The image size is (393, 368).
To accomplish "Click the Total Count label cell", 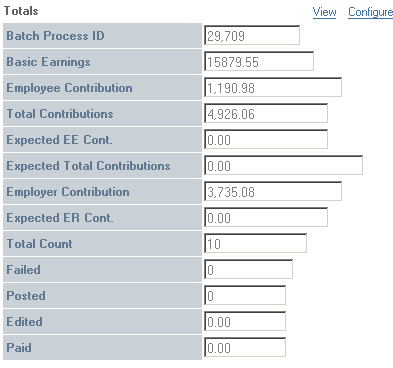I will [x=102, y=244].
